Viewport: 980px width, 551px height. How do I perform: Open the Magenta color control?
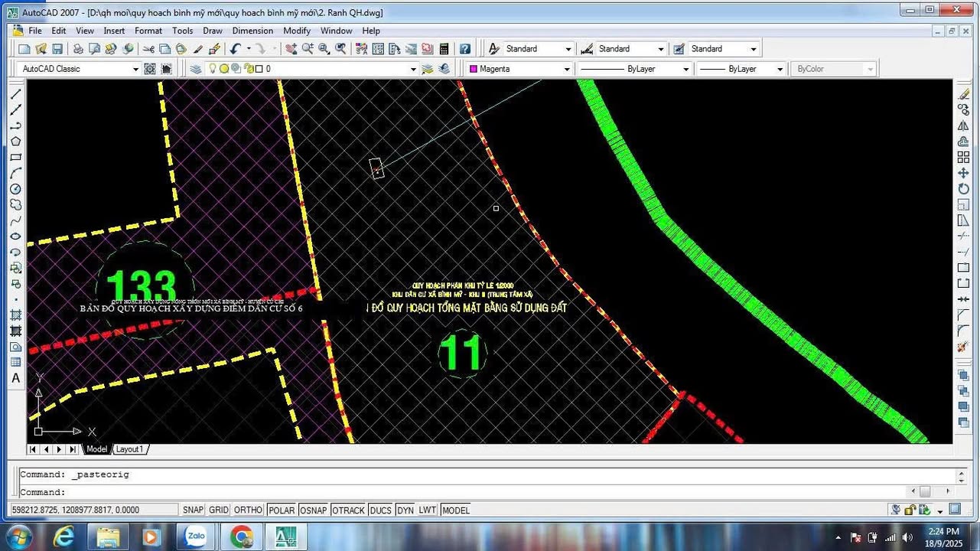pos(520,69)
